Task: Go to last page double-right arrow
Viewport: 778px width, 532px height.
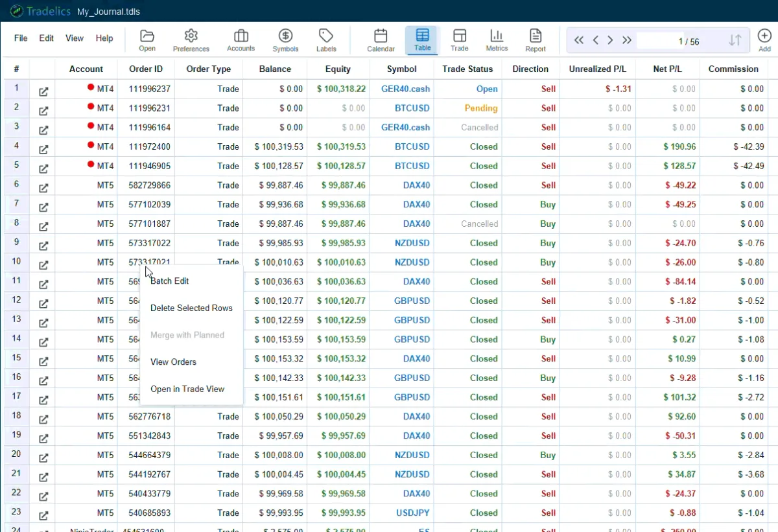Action: point(626,40)
